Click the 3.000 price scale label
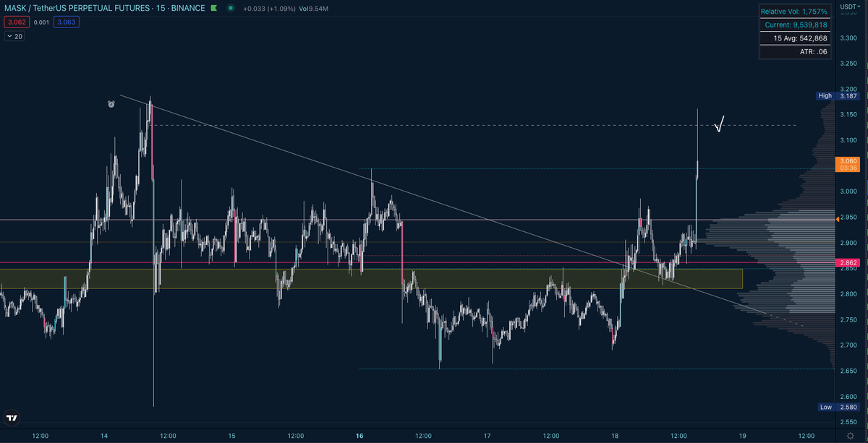Viewport: 868px width, 443px height. (849, 192)
